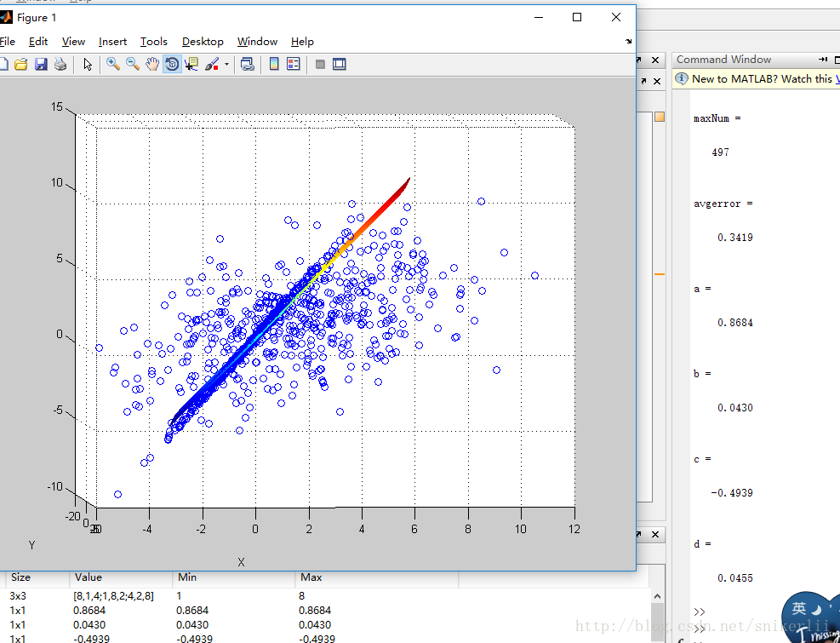
Task: Open the brush color dropdown arrow
Action: pyautogui.click(x=226, y=65)
